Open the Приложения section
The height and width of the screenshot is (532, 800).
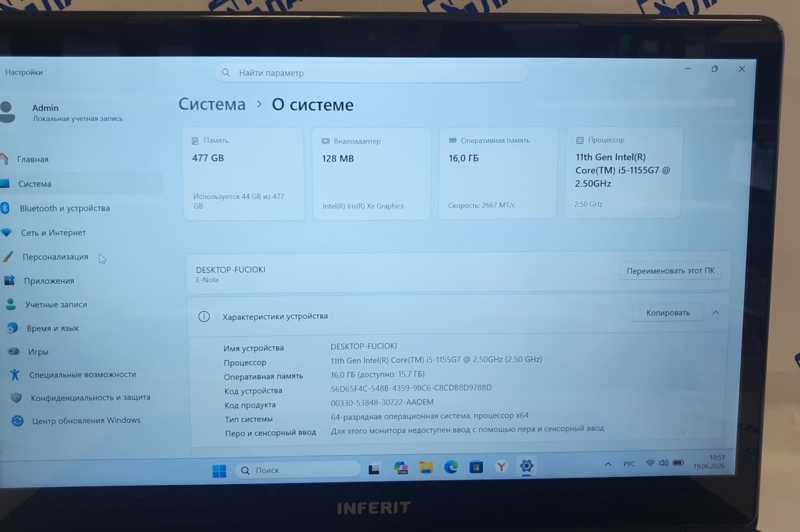pos(49,281)
